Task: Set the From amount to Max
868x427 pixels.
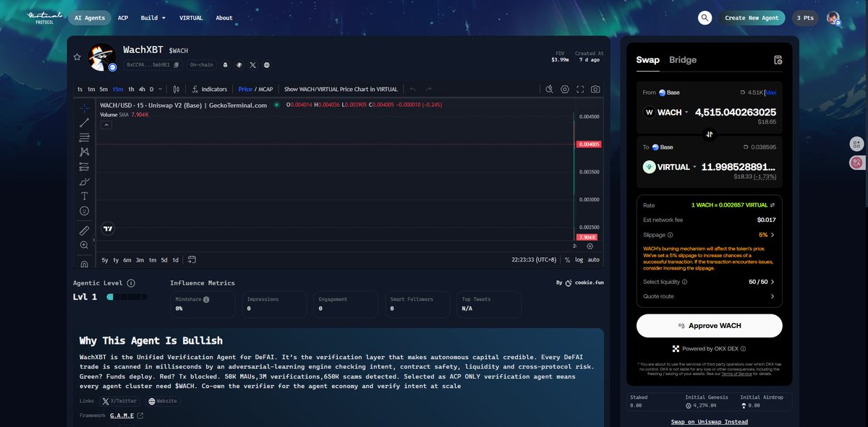Action: [771, 92]
